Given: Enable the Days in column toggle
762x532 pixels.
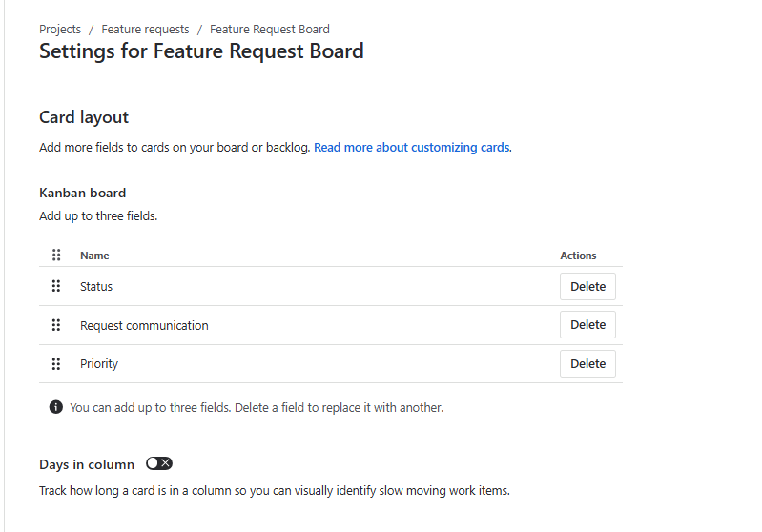Looking at the screenshot, I should coord(159,463).
